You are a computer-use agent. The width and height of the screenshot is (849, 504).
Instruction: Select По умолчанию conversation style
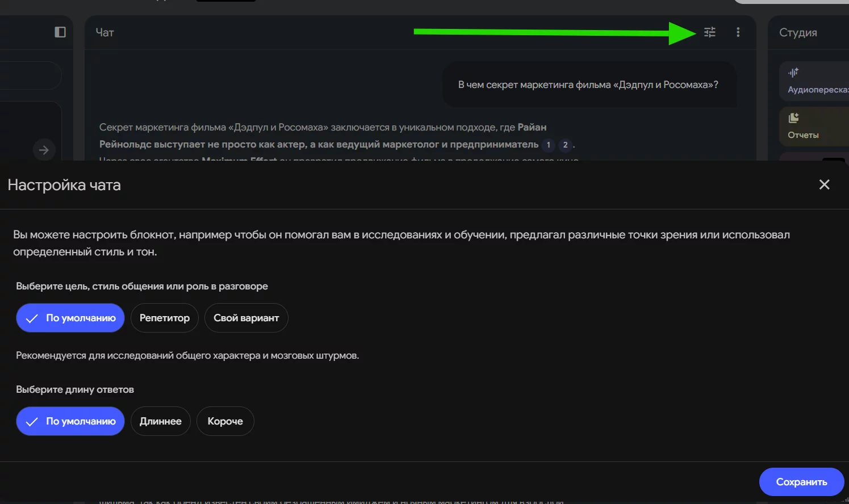(70, 318)
